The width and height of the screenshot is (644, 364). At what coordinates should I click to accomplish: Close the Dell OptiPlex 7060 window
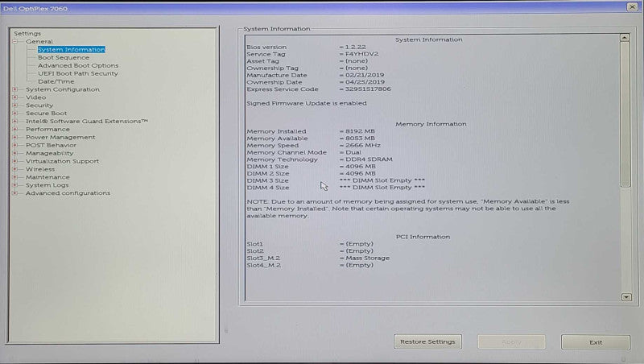tap(632, 7)
